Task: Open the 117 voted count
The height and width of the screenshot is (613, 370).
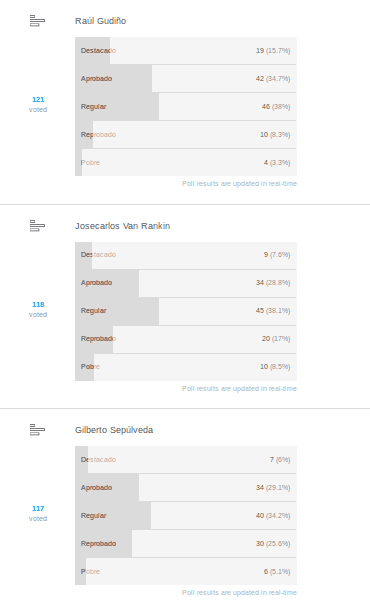Action: (38, 513)
